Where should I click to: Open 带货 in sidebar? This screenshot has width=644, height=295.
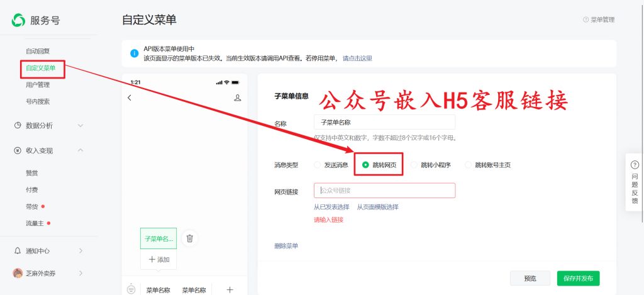coord(32,207)
